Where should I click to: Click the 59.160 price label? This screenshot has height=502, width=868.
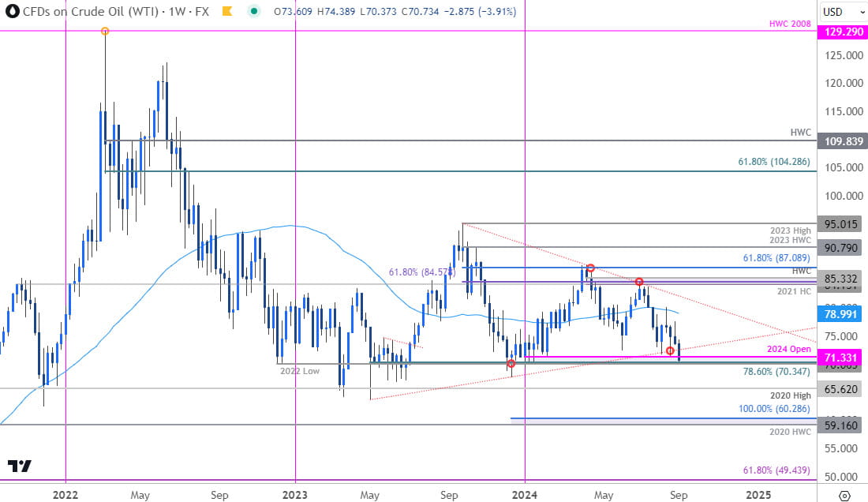pyautogui.click(x=841, y=425)
